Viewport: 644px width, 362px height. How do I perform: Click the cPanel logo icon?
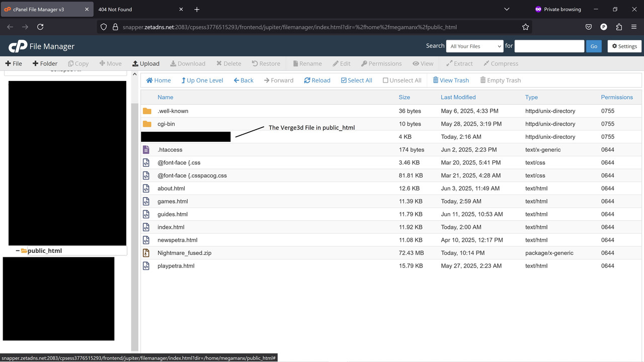pyautogui.click(x=18, y=46)
